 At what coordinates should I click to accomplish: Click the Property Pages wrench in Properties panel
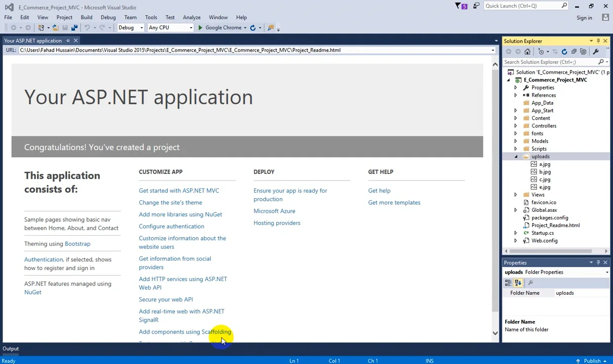pyautogui.click(x=531, y=283)
